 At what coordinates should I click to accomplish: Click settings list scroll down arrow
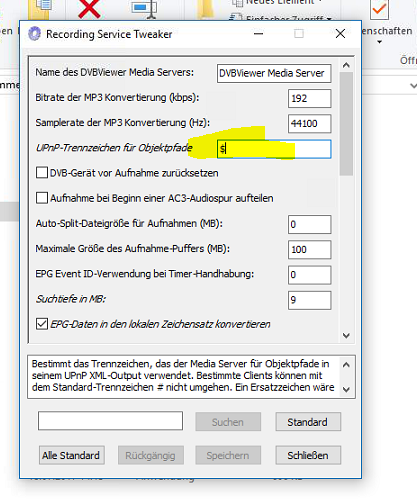[x=346, y=336]
